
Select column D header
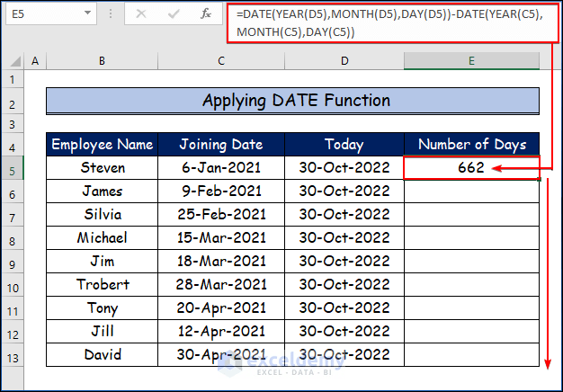click(x=344, y=60)
